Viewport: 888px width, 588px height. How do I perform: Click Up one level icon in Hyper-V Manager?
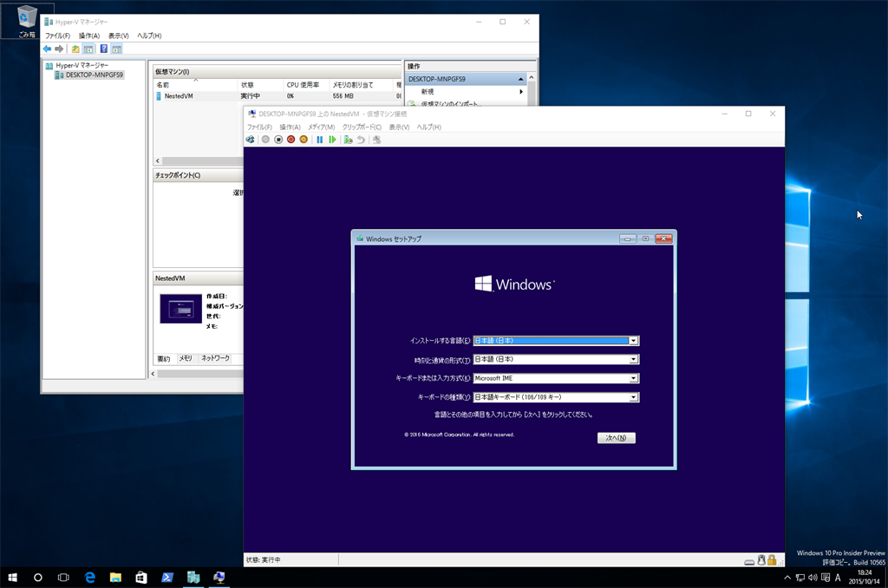tap(75, 49)
